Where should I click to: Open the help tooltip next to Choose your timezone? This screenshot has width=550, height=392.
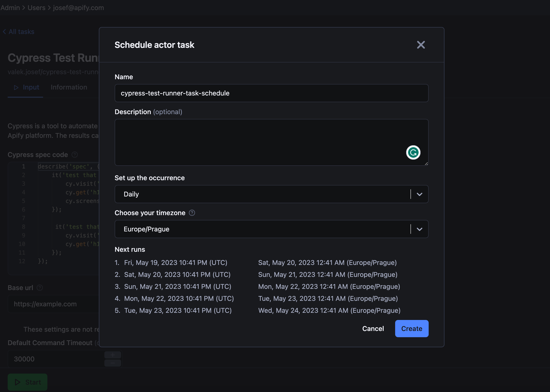click(192, 213)
